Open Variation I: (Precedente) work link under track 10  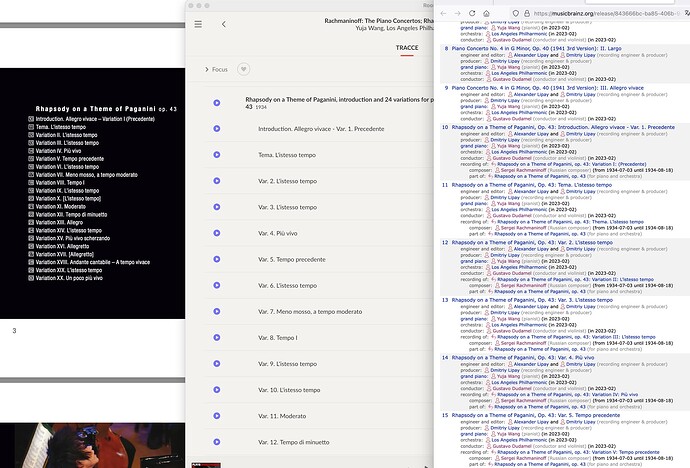click(572, 164)
